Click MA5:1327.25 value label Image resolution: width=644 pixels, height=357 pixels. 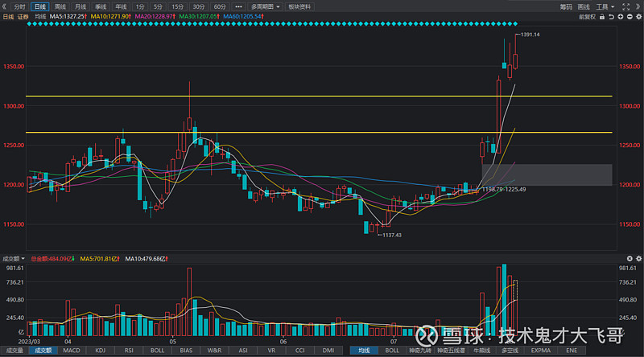click(68, 16)
